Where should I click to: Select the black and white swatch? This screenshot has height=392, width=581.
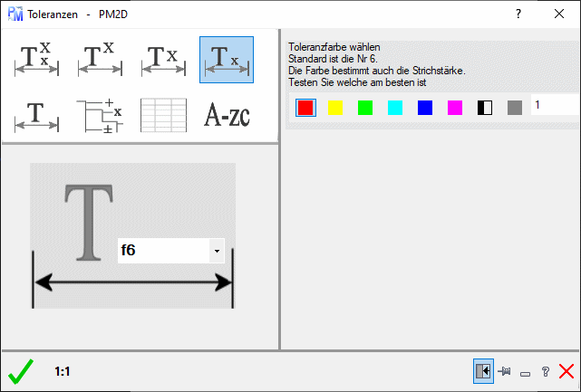pos(485,108)
